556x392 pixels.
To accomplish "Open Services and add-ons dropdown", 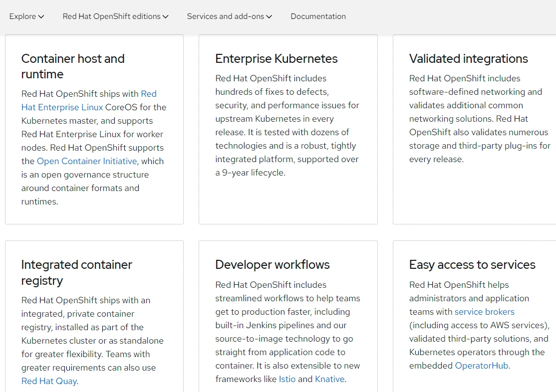I will (x=230, y=16).
